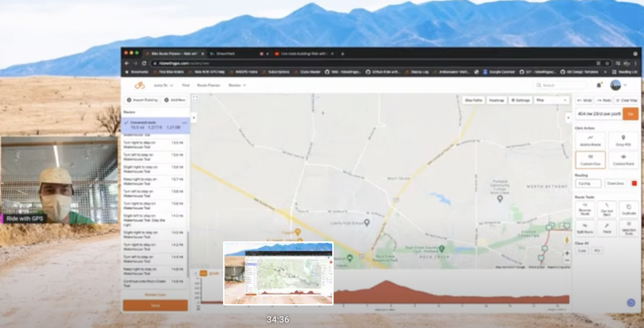
Task: Open the Find menu item
Action: click(186, 85)
